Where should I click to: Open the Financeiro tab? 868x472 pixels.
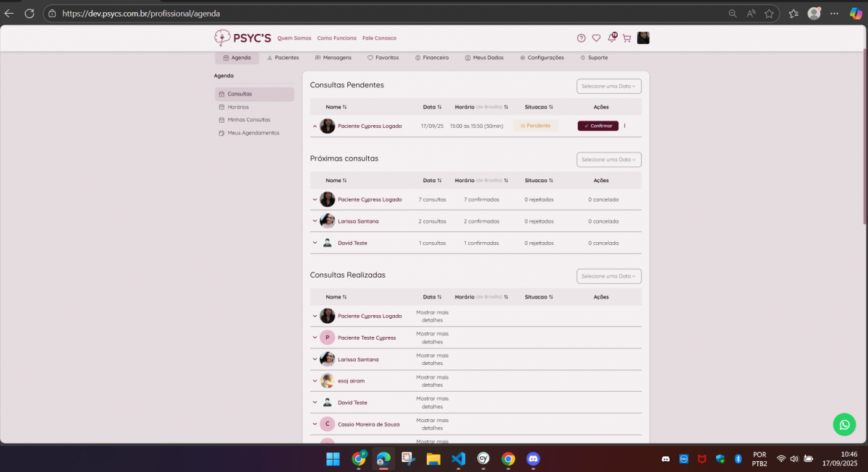(x=432, y=58)
